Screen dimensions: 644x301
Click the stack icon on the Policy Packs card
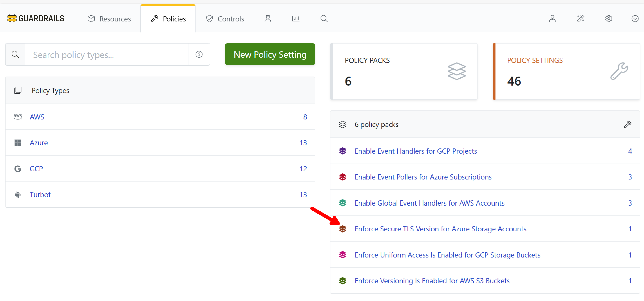(x=457, y=71)
